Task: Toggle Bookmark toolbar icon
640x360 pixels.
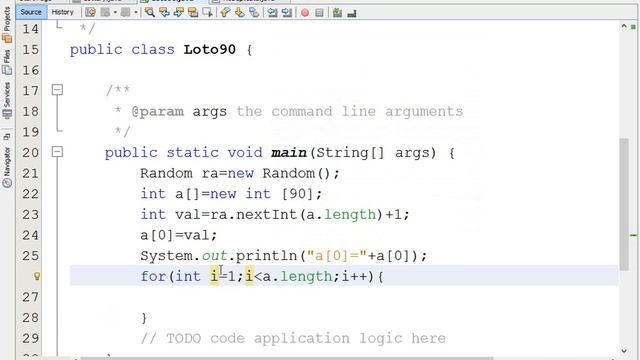Action: [x=254, y=13]
